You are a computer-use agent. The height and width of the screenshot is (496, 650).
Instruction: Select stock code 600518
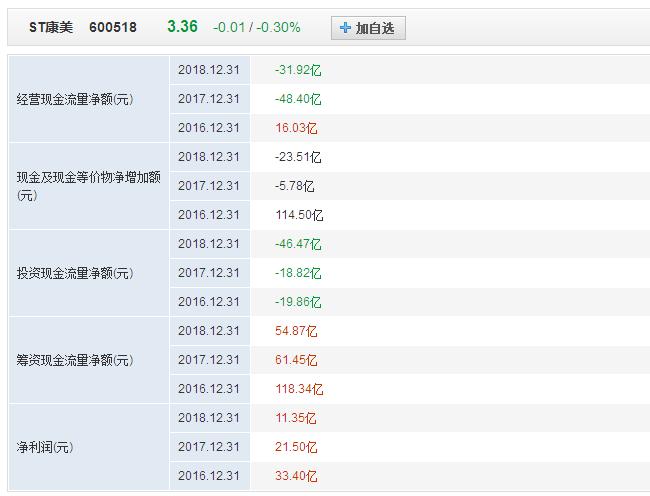(113, 27)
